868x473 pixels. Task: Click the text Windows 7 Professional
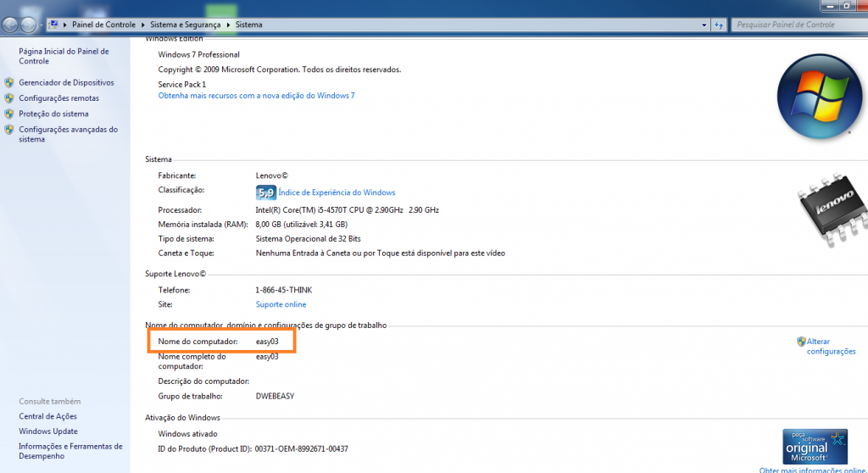[198, 55]
